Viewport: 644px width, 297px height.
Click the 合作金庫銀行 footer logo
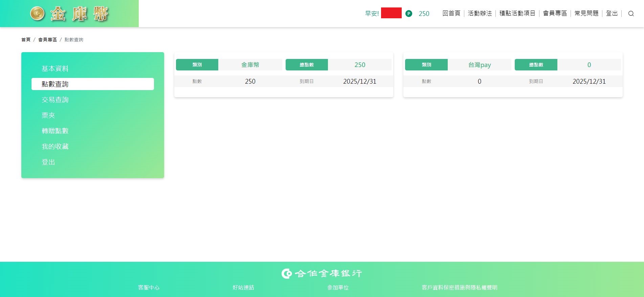322,273
